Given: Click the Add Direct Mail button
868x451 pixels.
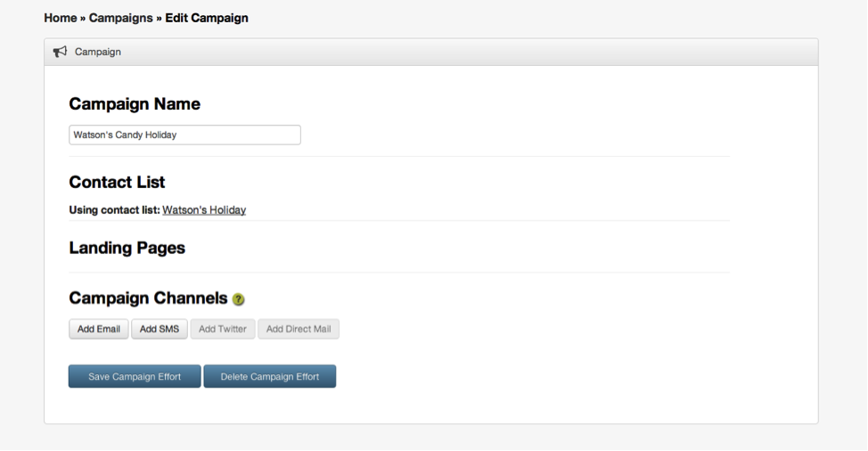Looking at the screenshot, I should (299, 329).
